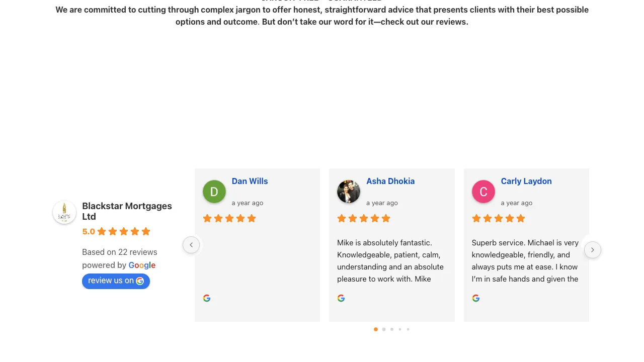Click Carly Laydon's pink avatar icon
Screen dimensions: 644x362
pyautogui.click(x=484, y=192)
